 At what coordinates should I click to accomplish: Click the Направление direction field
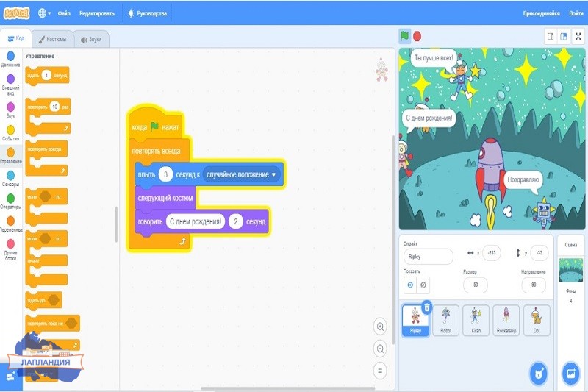pyautogui.click(x=534, y=285)
